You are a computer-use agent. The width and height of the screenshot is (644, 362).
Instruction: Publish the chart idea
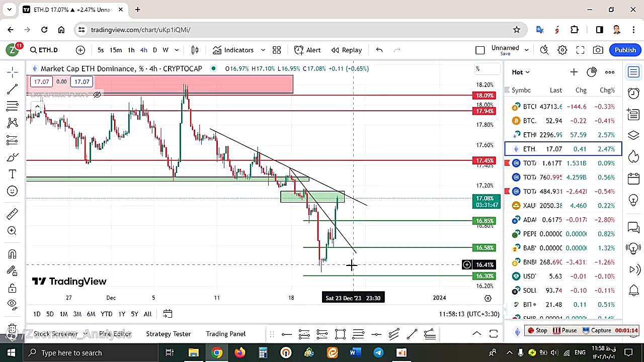pyautogui.click(x=625, y=50)
